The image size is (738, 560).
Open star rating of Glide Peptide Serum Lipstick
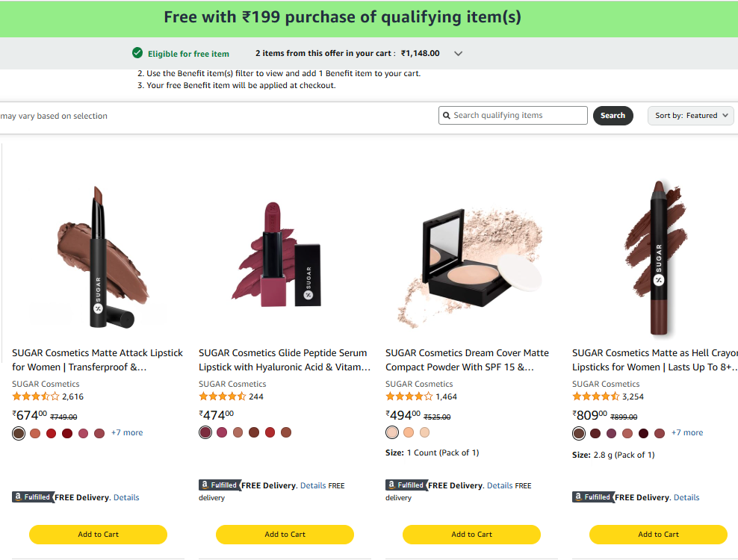pos(223,396)
